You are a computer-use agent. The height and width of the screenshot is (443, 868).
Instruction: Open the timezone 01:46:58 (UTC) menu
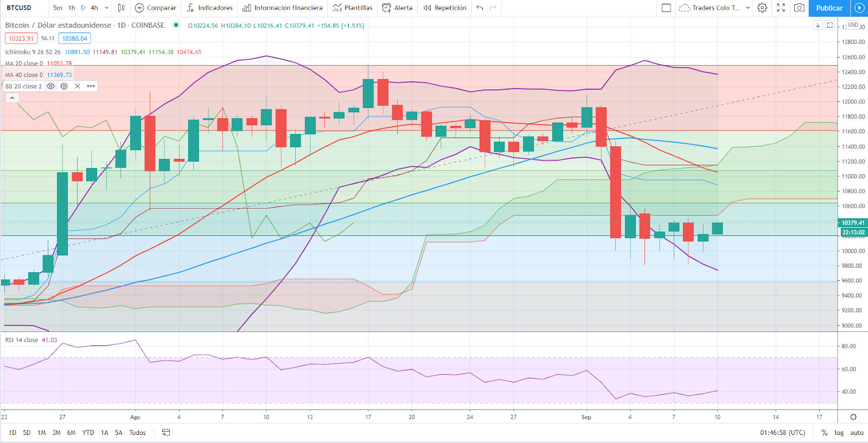tap(783, 432)
